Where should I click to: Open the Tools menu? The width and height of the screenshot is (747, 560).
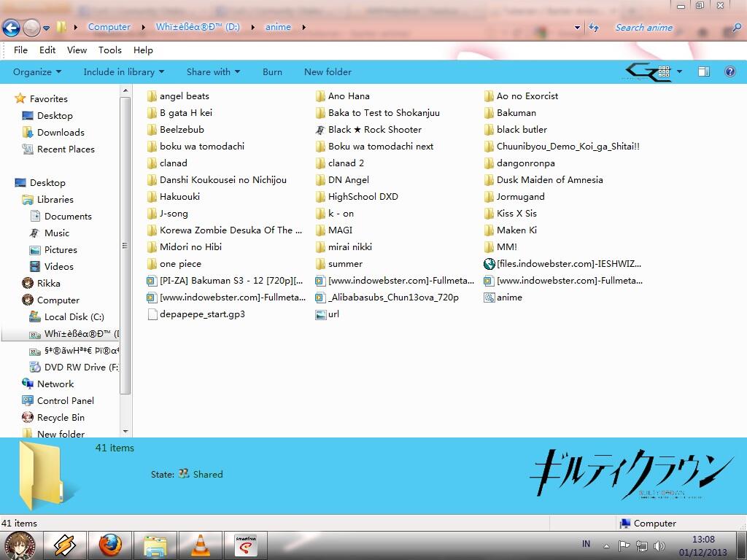pyautogui.click(x=110, y=50)
